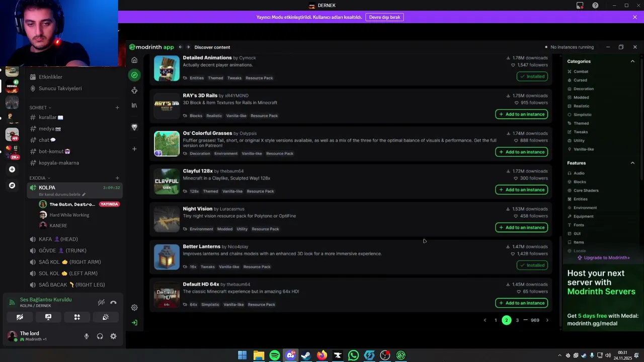The width and height of the screenshot is (644, 362).
Task: Go to results page 3
Action: pos(517,320)
